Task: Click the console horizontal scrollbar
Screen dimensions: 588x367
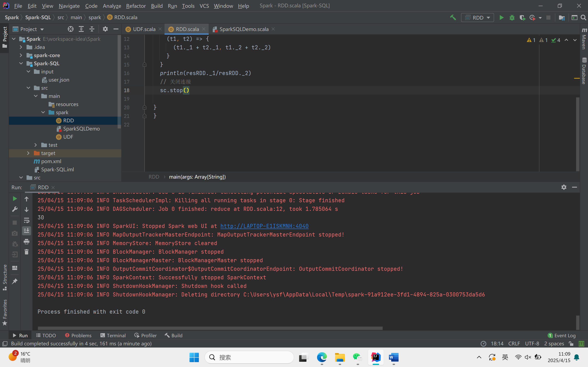Action: point(210,328)
